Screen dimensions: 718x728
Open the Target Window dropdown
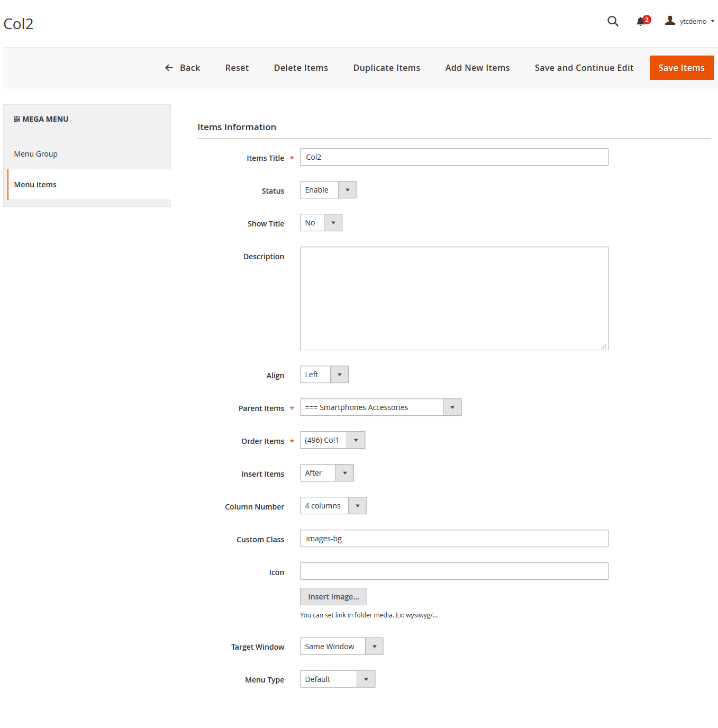coord(342,647)
